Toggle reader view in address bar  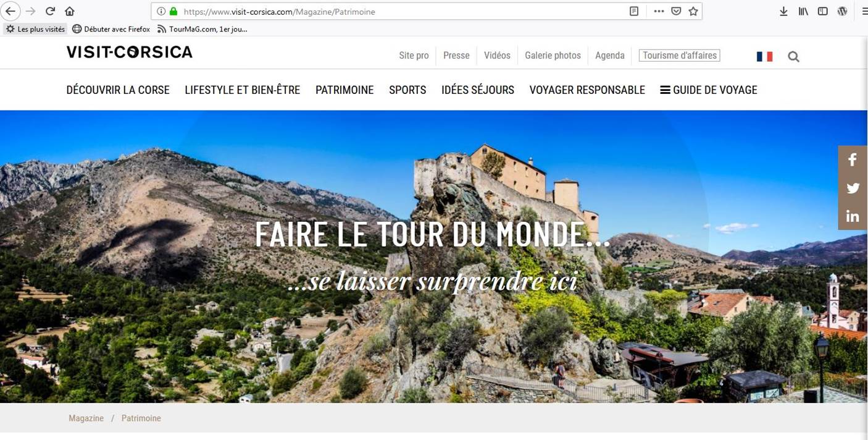pyautogui.click(x=634, y=11)
